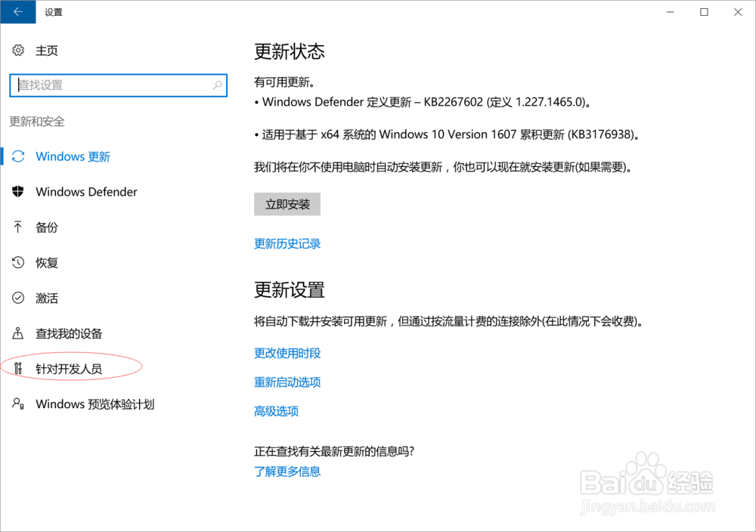Click the Windows 预览体验计划 user icon

[x=18, y=404]
